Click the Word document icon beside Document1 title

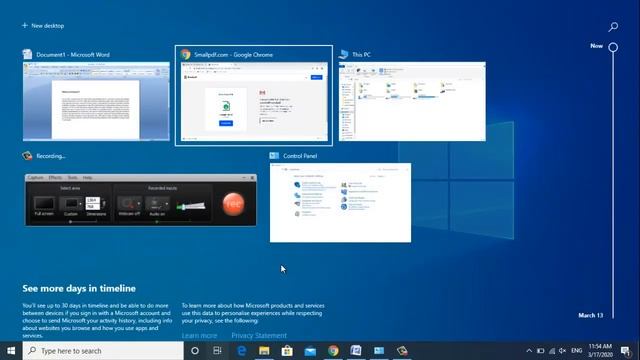point(27,54)
